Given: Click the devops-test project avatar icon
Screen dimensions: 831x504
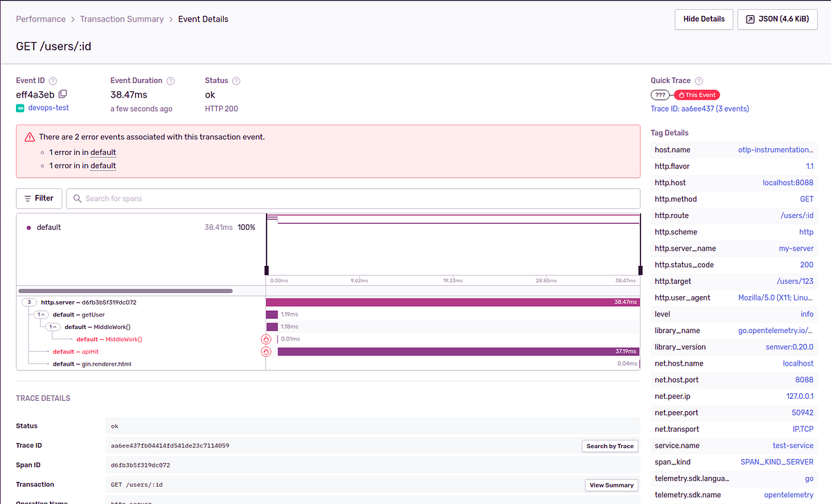Looking at the screenshot, I should coord(21,107).
